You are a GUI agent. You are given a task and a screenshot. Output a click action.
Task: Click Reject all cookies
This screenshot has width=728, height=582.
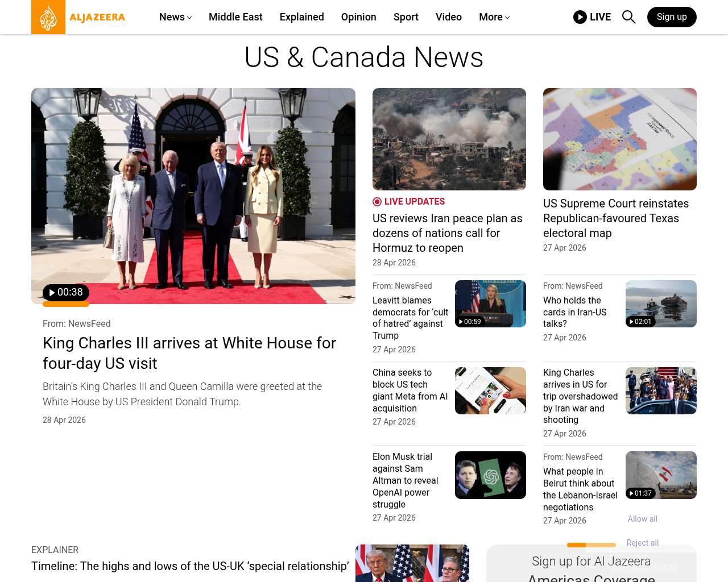click(x=642, y=543)
